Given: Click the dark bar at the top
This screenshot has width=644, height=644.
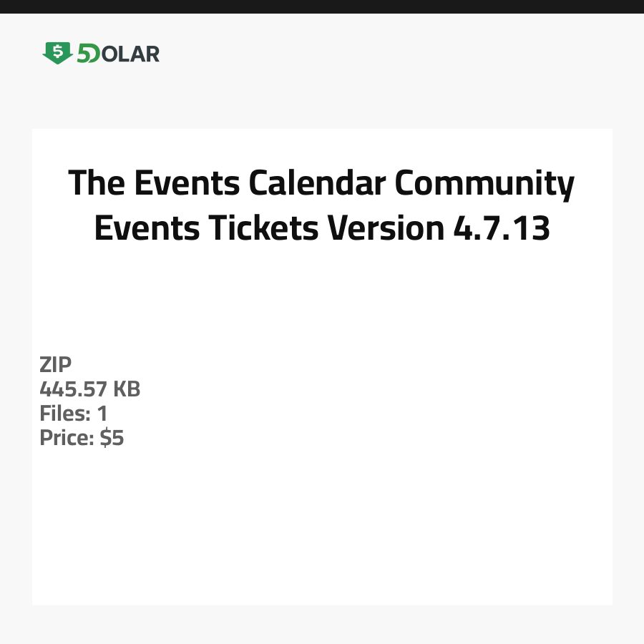Looking at the screenshot, I should coord(322,6).
